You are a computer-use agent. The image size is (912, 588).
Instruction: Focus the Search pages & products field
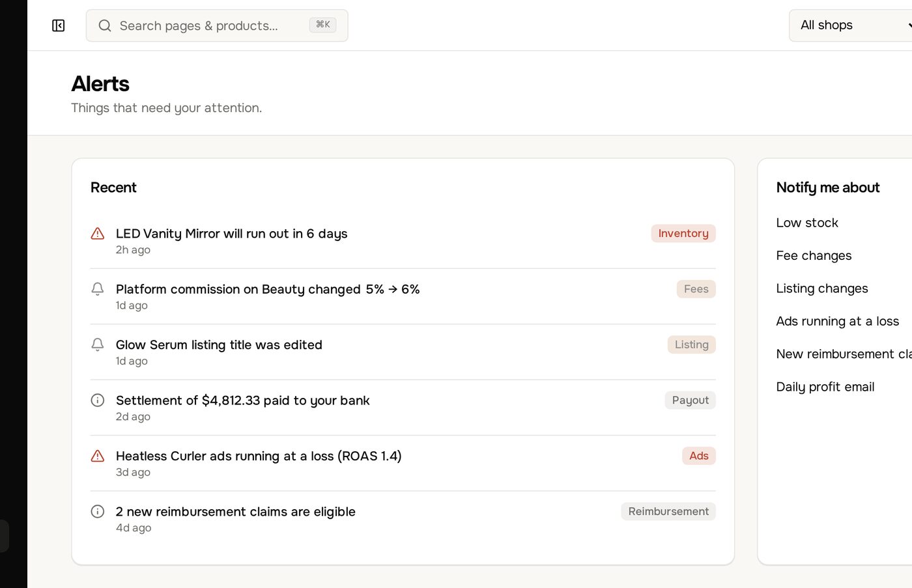(217, 25)
